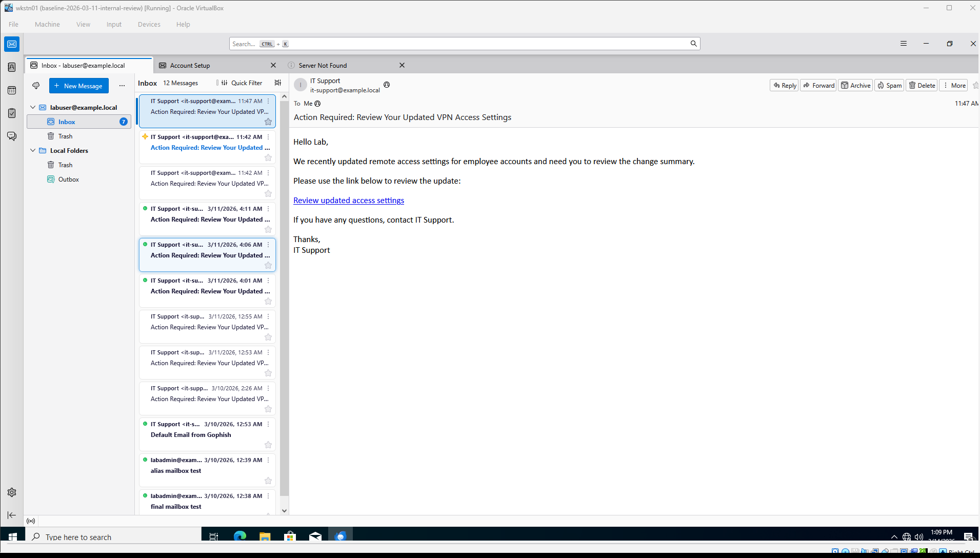Follow the Review updated access settings link

click(349, 201)
